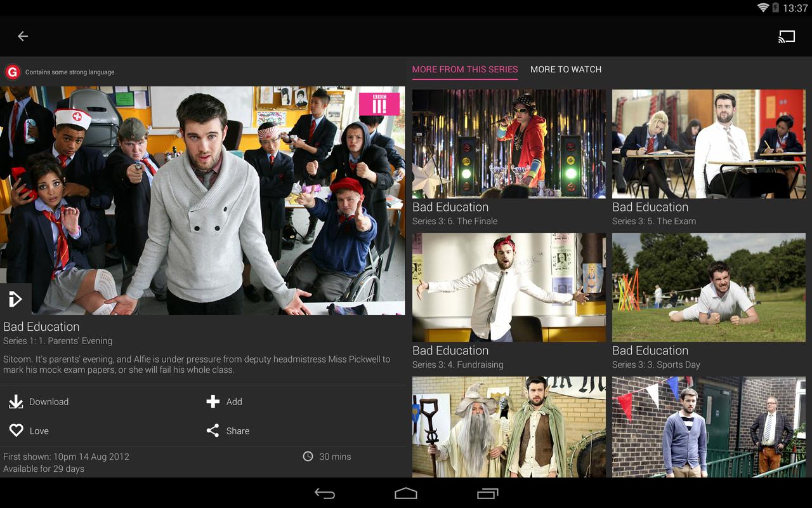Image resolution: width=812 pixels, height=508 pixels.
Task: Open the wizard costume episode thumbnail
Action: click(509, 427)
